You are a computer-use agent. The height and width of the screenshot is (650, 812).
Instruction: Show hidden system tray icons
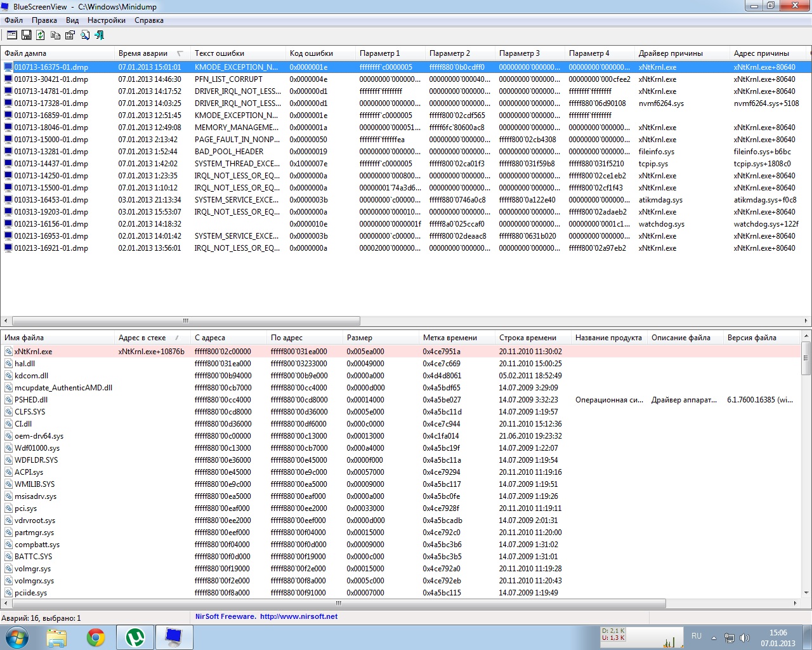tap(714, 637)
